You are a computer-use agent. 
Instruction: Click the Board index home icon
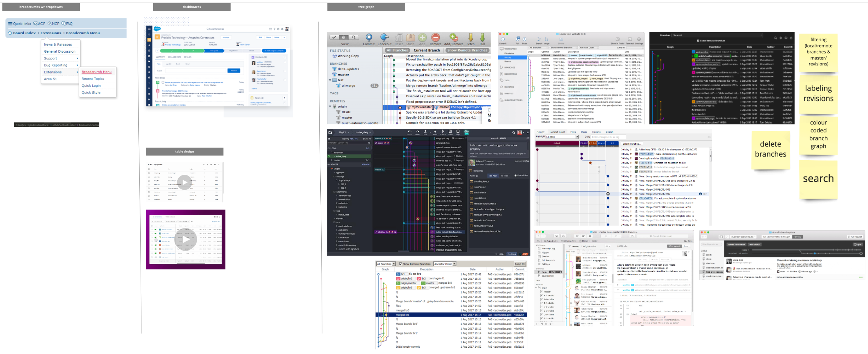coord(10,33)
